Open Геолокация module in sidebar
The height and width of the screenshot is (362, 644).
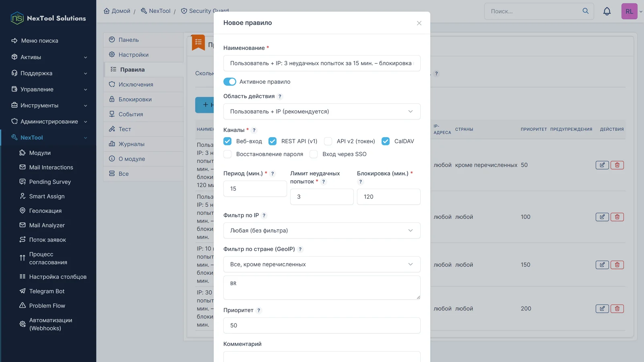(45, 211)
